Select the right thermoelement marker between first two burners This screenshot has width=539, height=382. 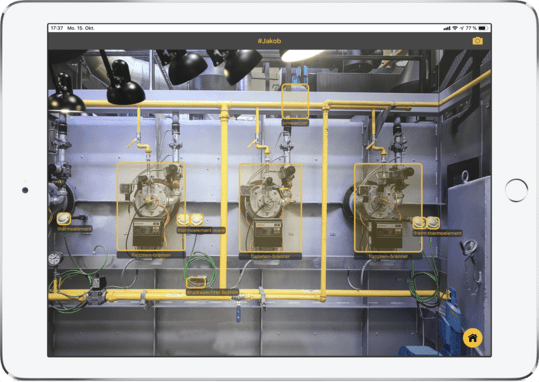click(x=197, y=219)
